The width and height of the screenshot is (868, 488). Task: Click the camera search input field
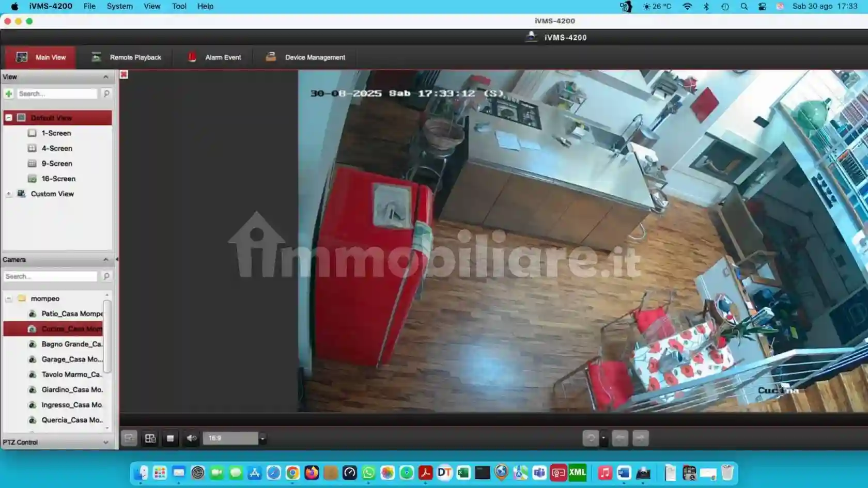51,276
